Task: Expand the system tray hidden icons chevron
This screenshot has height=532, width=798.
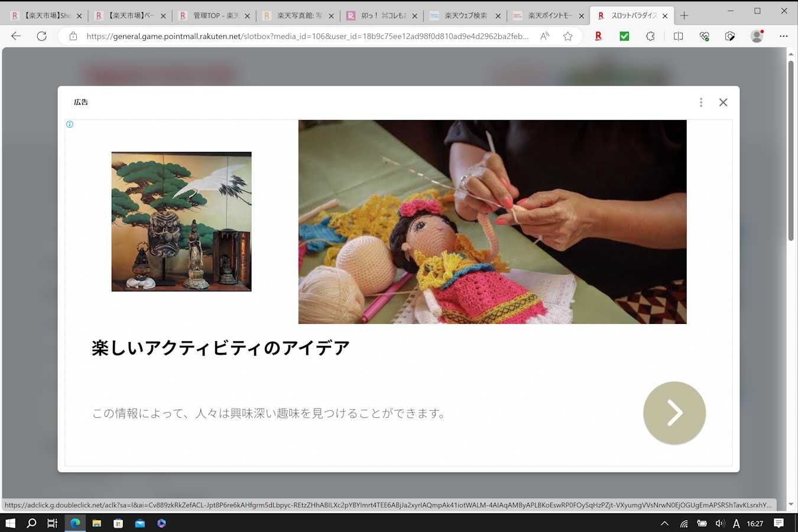Action: tap(664, 523)
